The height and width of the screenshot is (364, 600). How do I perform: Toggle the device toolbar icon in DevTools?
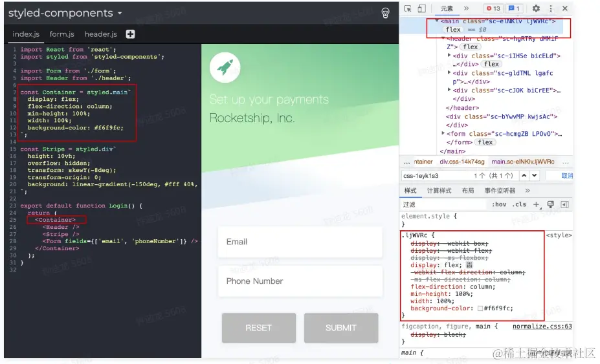tap(421, 8)
